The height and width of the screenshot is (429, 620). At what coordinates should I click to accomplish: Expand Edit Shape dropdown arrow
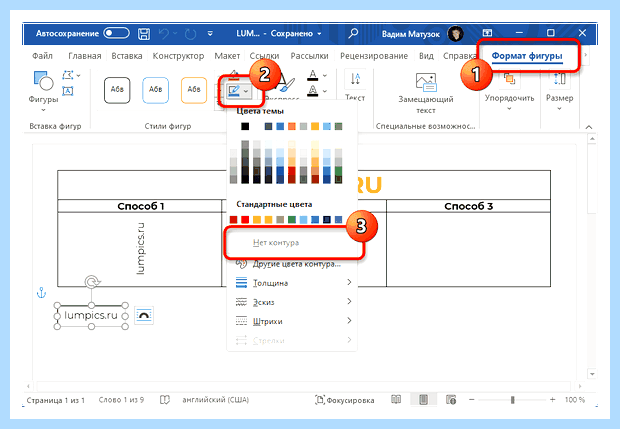click(78, 75)
